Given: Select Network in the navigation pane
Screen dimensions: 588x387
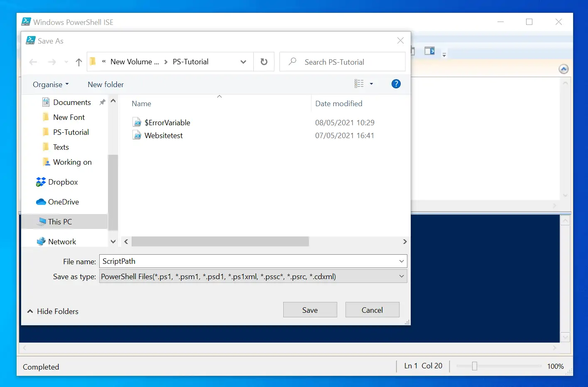Looking at the screenshot, I should point(62,242).
